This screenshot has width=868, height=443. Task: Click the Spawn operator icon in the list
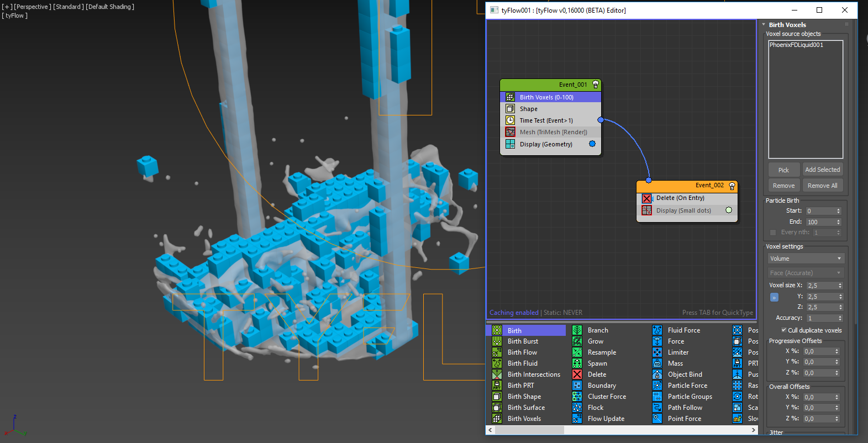click(x=577, y=363)
